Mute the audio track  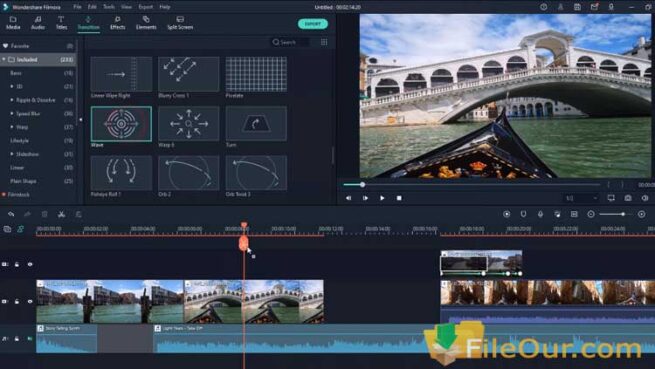30,338
